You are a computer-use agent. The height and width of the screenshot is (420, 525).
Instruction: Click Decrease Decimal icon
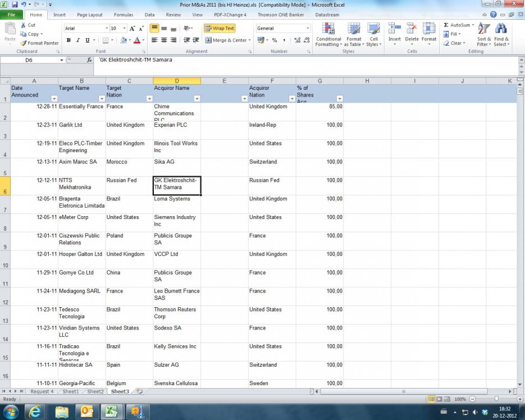307,40
